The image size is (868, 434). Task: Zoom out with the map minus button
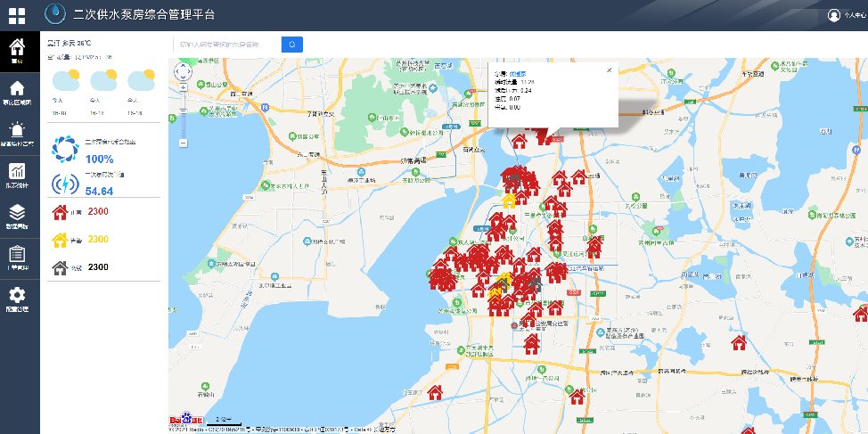coord(183,143)
